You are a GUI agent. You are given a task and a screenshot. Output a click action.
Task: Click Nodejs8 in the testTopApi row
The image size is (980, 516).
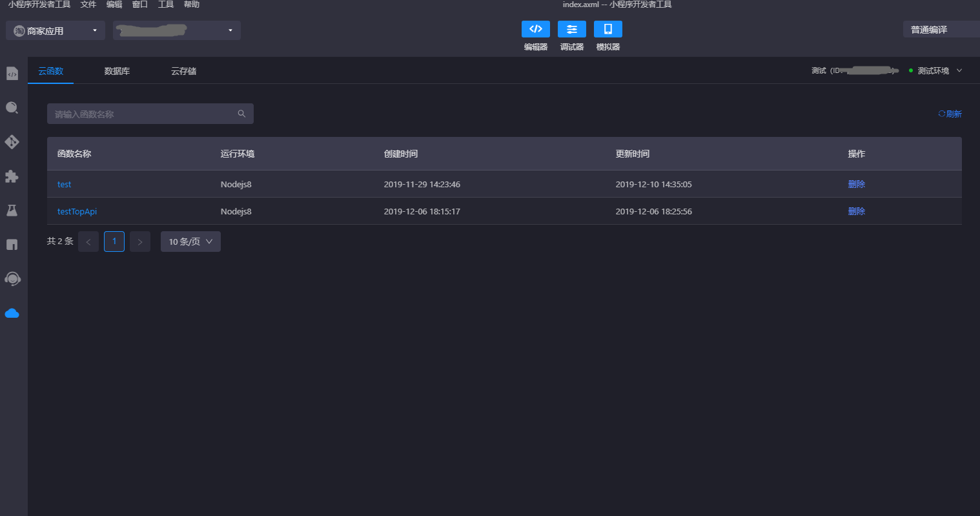[236, 211]
